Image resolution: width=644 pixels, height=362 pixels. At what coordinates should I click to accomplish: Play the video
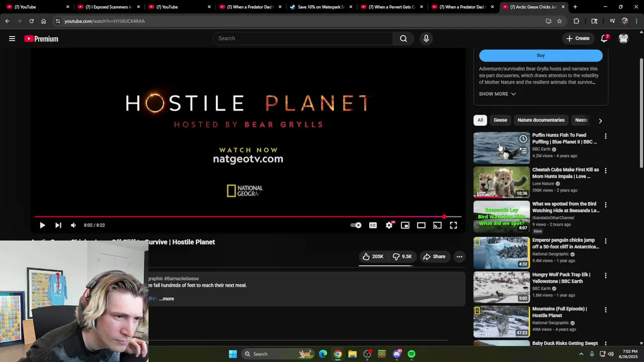42,225
